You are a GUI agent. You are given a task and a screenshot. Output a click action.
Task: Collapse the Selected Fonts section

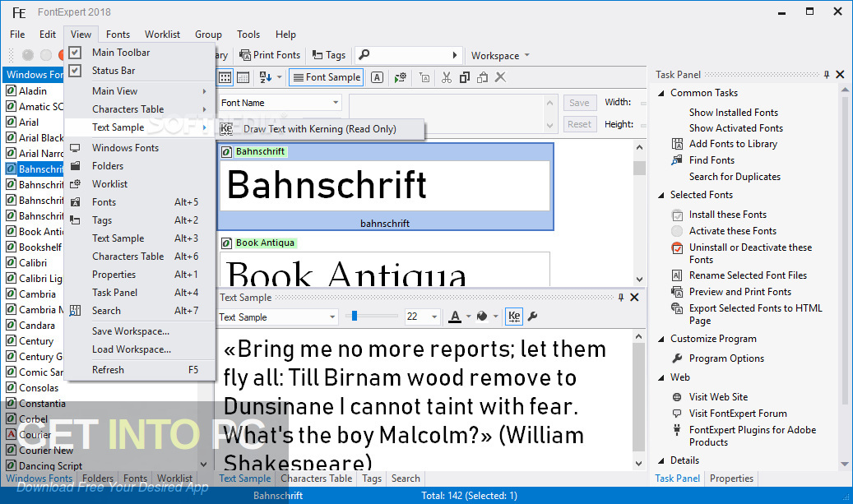pyautogui.click(x=661, y=195)
